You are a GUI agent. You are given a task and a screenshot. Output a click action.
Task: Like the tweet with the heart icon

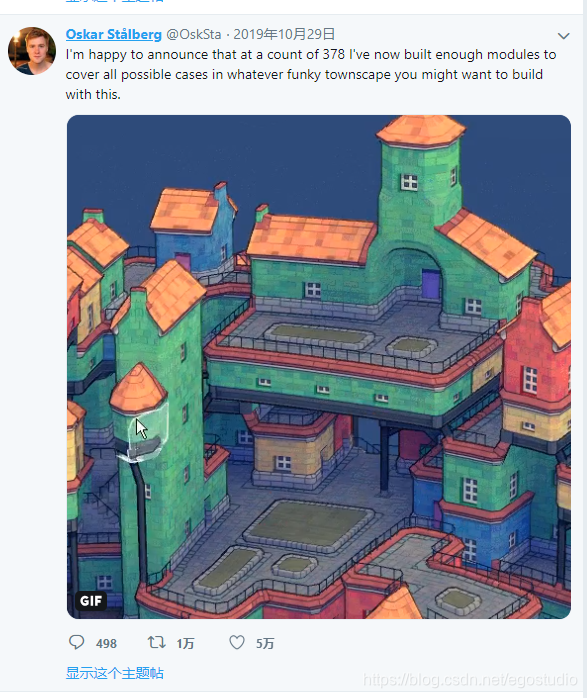pyautogui.click(x=237, y=642)
